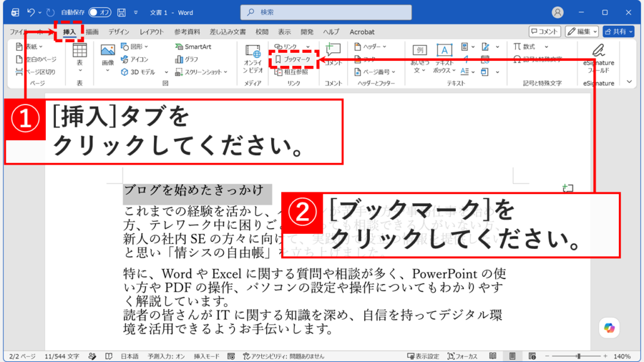This screenshot has width=644, height=362.
Task: Toggle 予測入力: オン text predictions
Action: (x=166, y=356)
